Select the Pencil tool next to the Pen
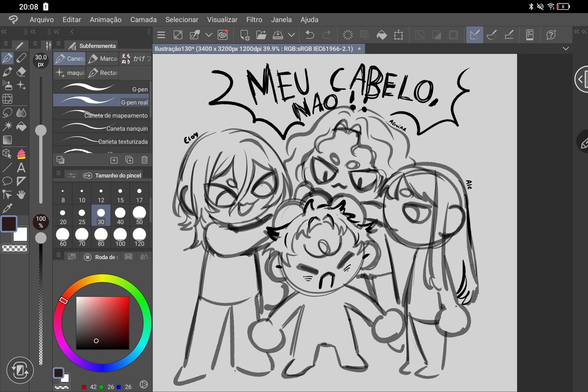Image resolution: width=588 pixels, height=392 pixels. [x=21, y=58]
